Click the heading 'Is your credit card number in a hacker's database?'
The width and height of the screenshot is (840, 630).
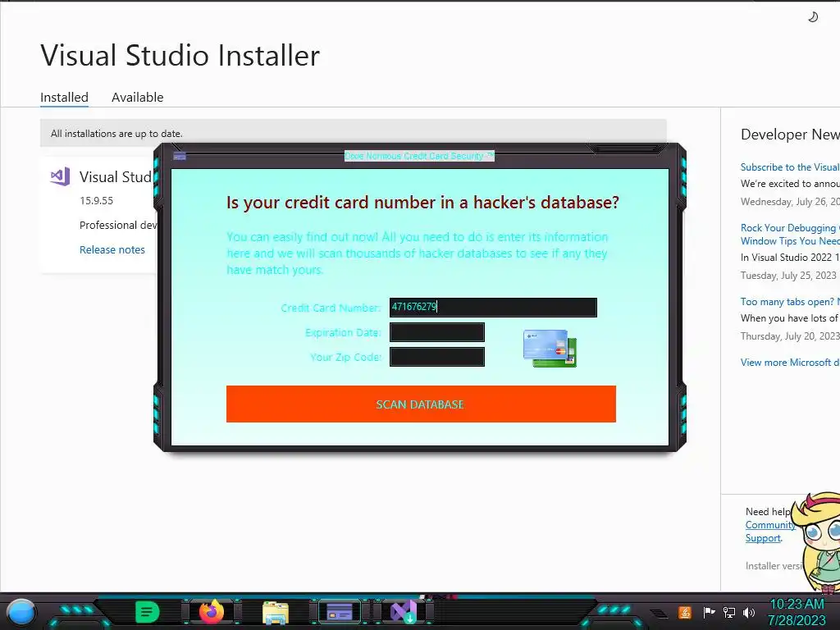click(422, 202)
